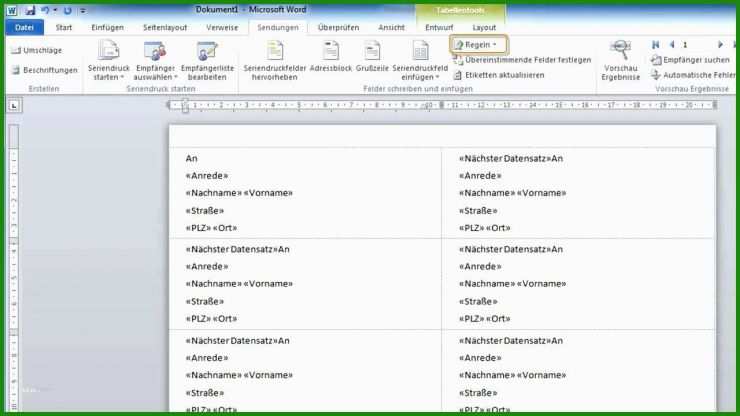740x416 pixels.
Task: Open the undo history dropdown arrow
Action: click(x=55, y=10)
